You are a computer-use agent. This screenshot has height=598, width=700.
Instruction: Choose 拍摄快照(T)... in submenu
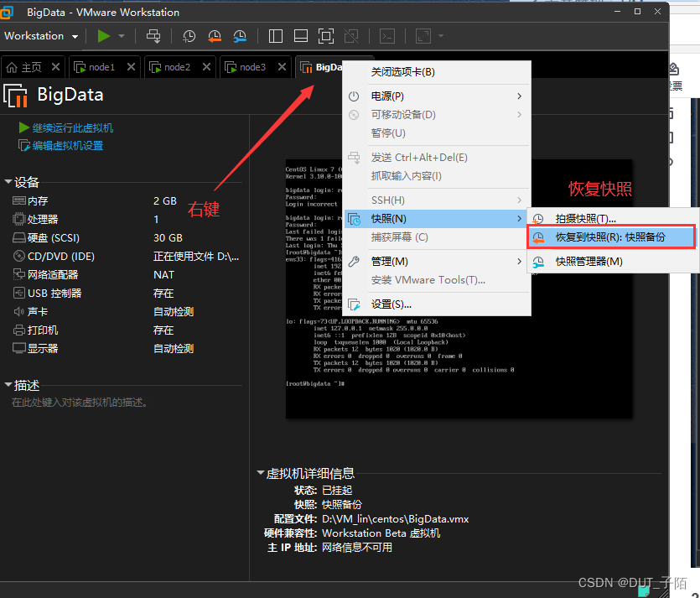(612, 218)
